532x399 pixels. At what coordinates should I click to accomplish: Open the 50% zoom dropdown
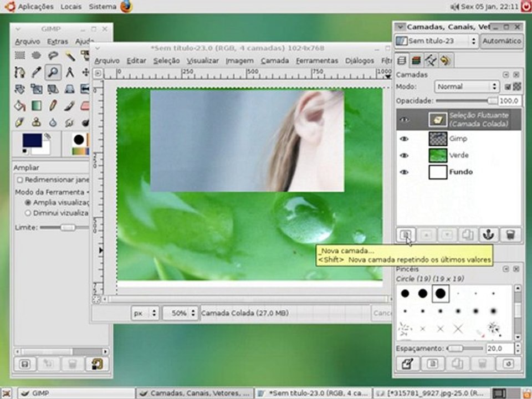coord(180,313)
